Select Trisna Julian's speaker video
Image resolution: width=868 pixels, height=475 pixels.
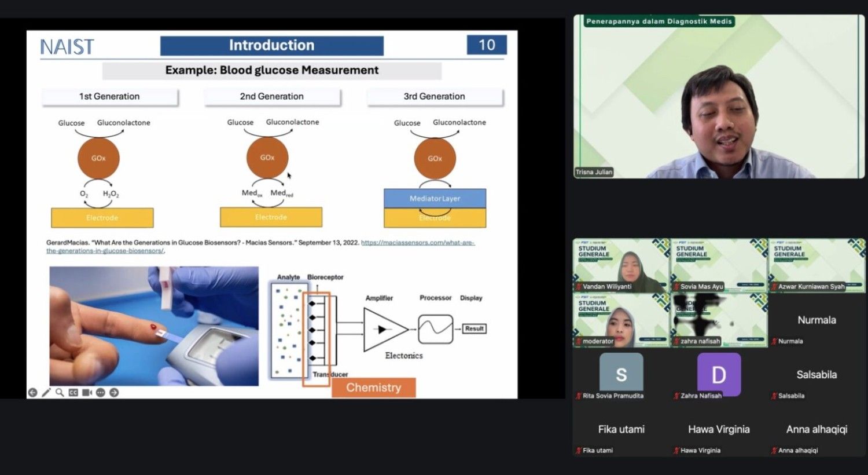(x=719, y=96)
